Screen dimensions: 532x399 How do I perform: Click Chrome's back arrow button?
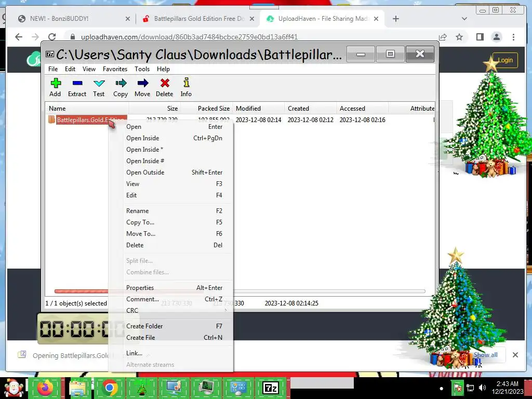click(x=19, y=37)
